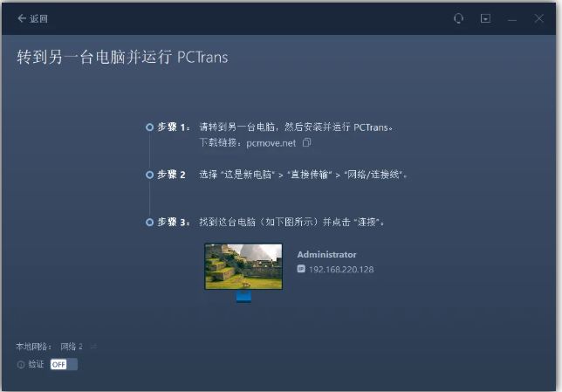Click the 返回 back arrow button
The height and width of the screenshot is (392, 562).
coord(32,18)
